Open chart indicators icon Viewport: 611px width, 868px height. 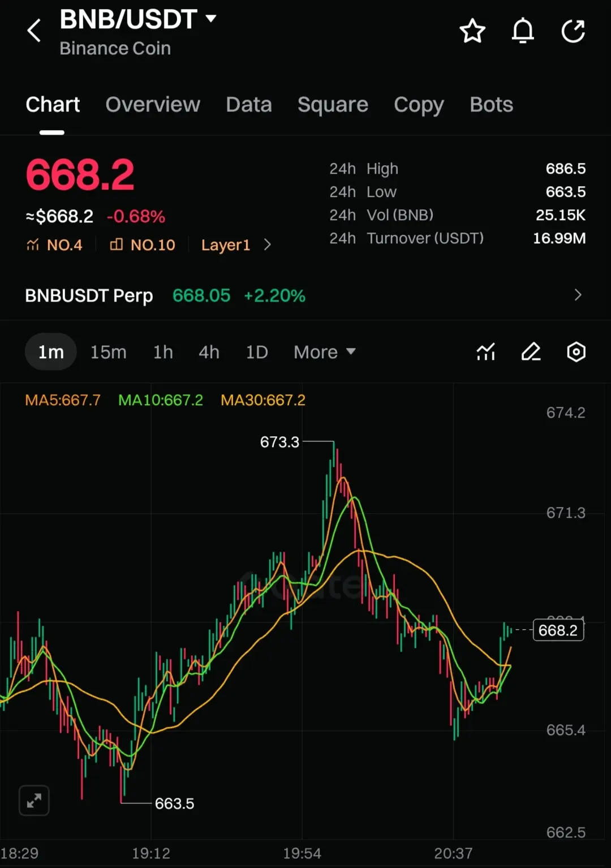tap(486, 352)
